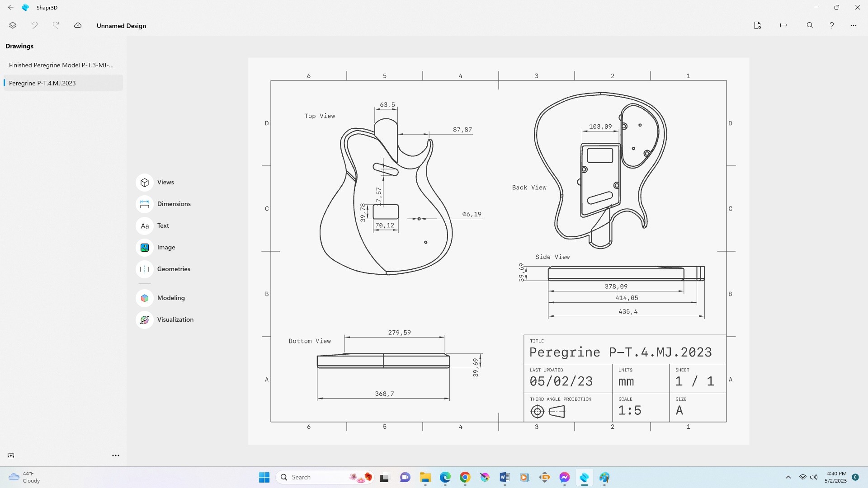Select the Bottom View label
868x488 pixels.
tap(310, 341)
